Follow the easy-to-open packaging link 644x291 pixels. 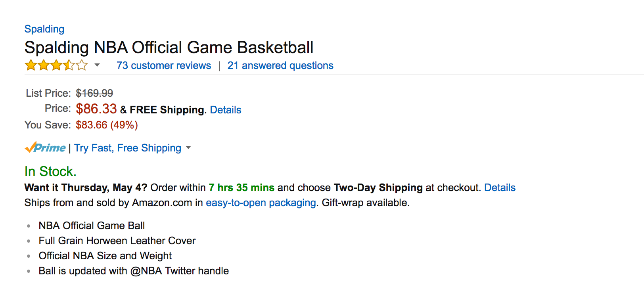coord(261,203)
